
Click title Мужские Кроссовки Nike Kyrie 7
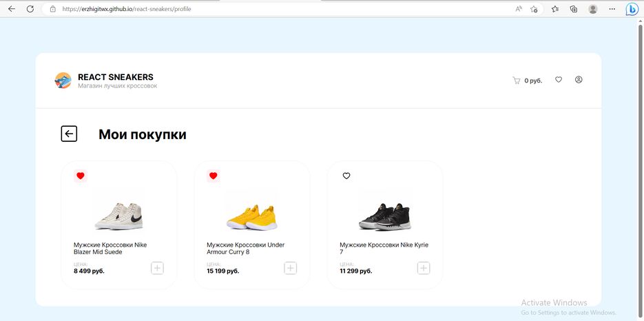click(x=384, y=248)
